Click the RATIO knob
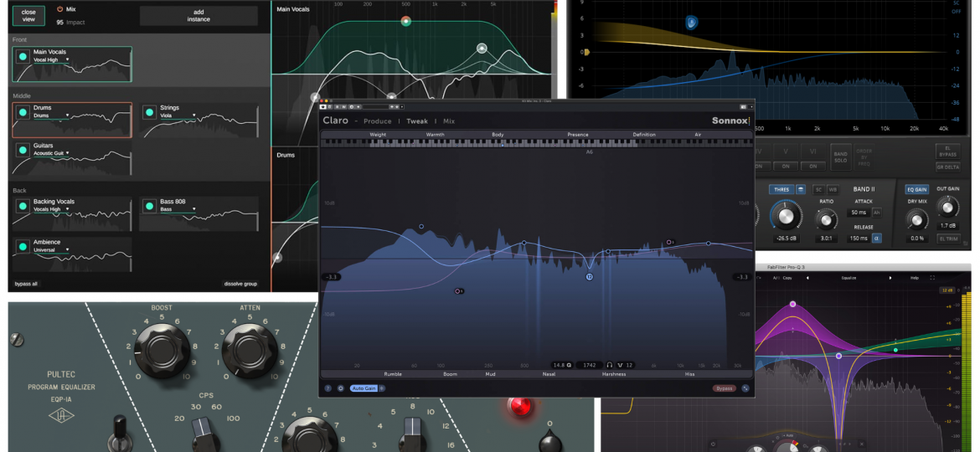 [826, 219]
